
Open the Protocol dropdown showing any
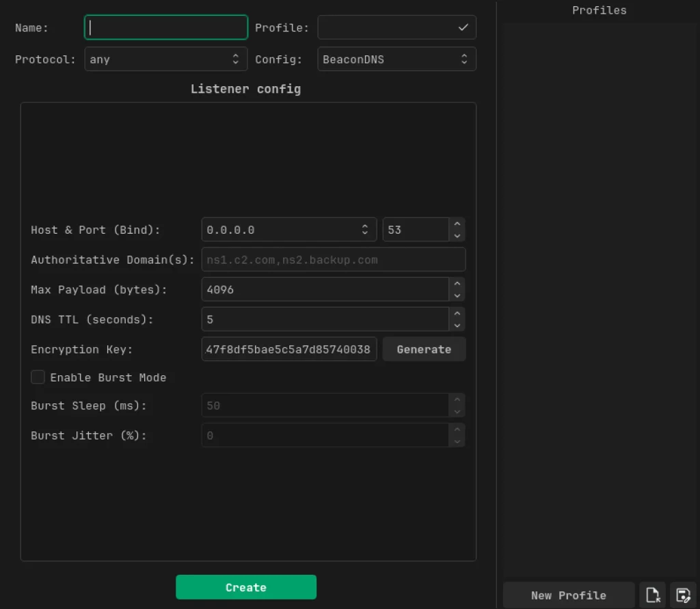165,59
